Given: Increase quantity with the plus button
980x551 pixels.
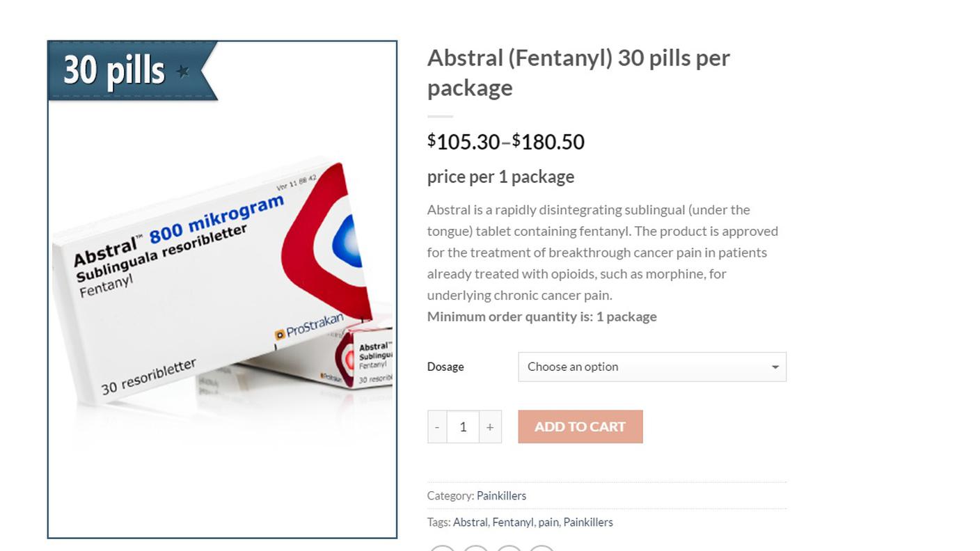Looking at the screenshot, I should (490, 427).
